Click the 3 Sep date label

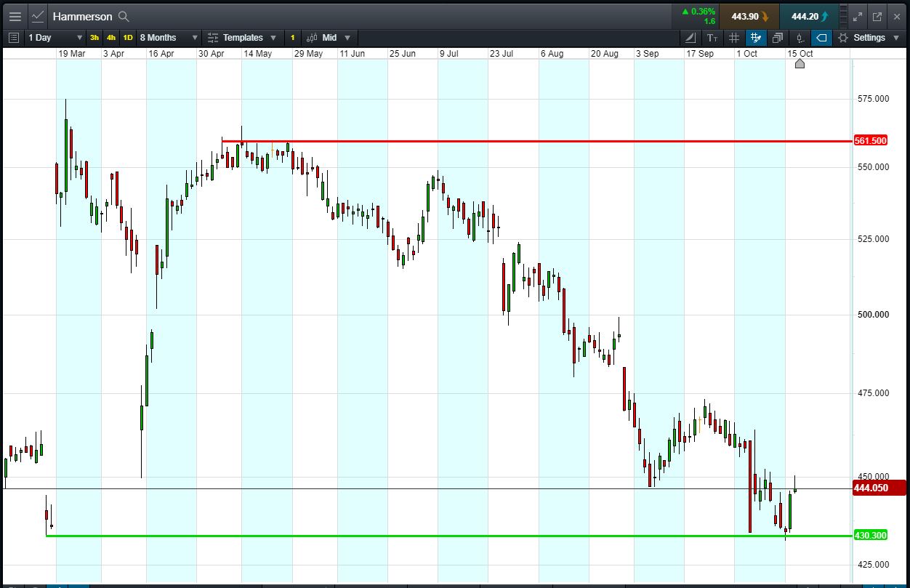(648, 54)
